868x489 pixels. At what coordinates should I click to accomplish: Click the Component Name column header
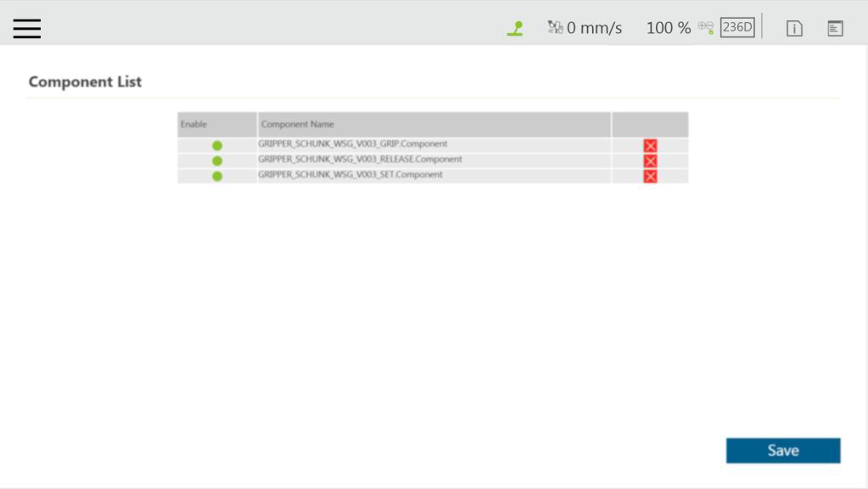298,125
